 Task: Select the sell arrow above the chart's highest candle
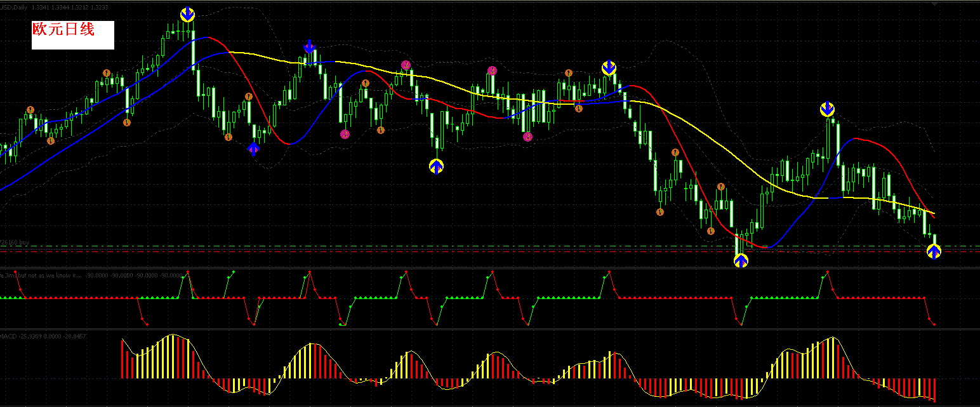point(187,15)
